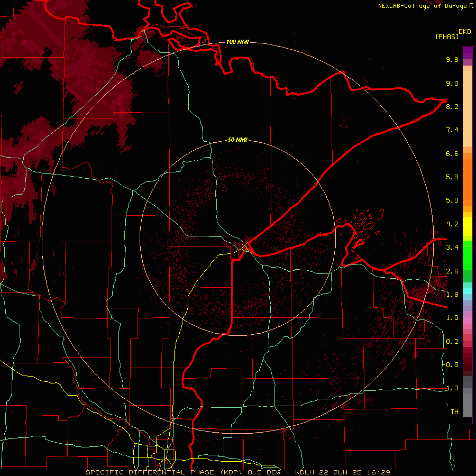Click the 8.2 value on the legend
Image resolution: width=476 pixels, height=476 pixels.
pyautogui.click(x=452, y=106)
